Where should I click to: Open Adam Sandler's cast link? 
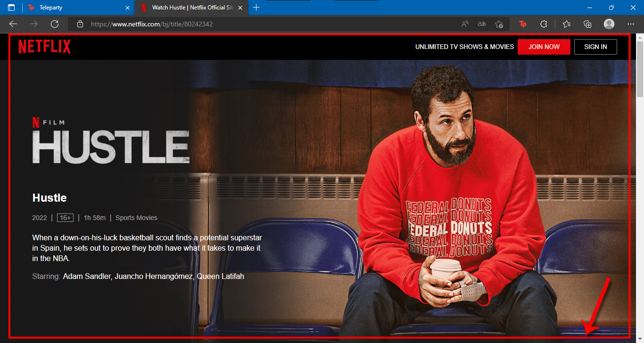click(x=88, y=276)
